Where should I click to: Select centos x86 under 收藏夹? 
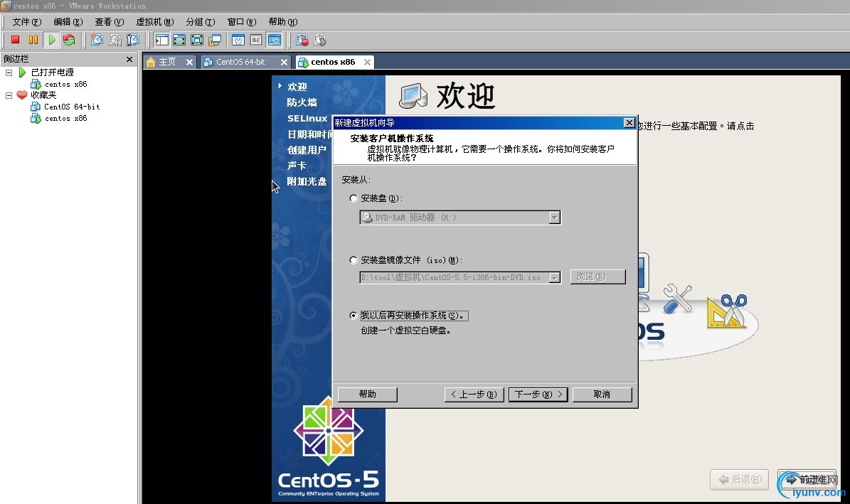(65, 118)
